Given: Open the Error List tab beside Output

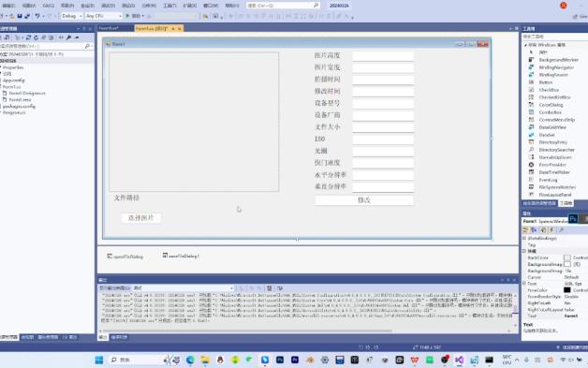Looking at the screenshot, I should pos(119,338).
